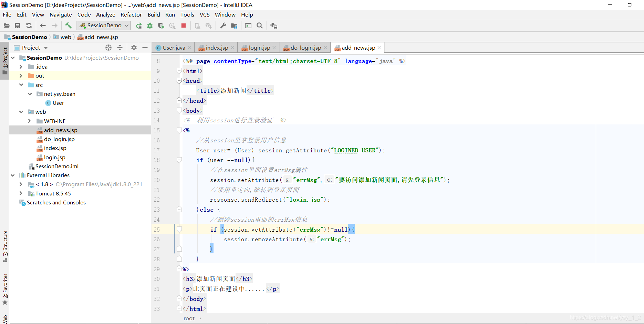The width and height of the screenshot is (644, 324).
Task: Click the Run Anything icon
Action: pos(248,26)
